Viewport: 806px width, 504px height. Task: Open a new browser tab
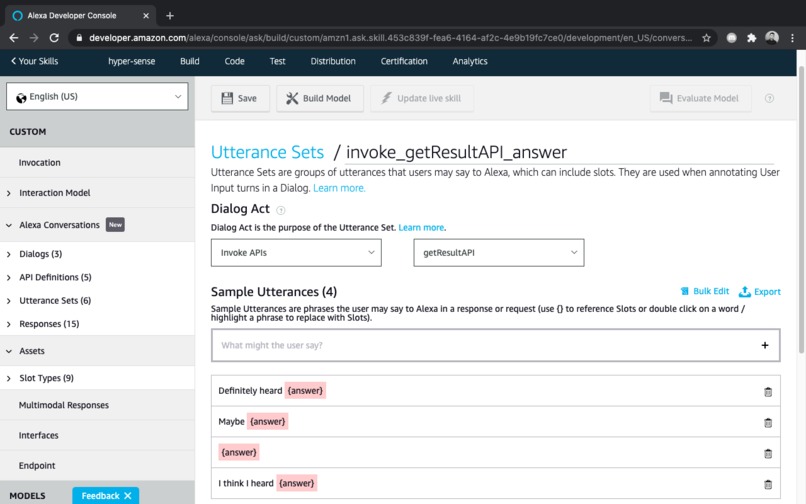(x=170, y=16)
